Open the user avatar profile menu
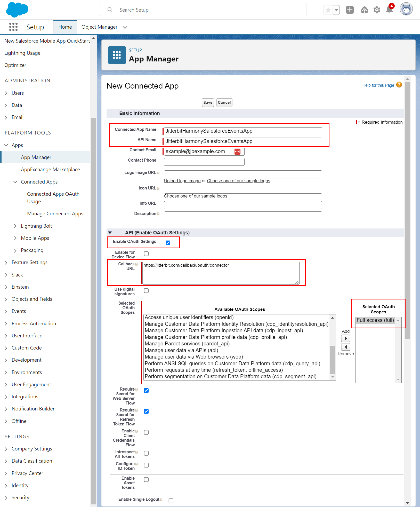 (406, 9)
